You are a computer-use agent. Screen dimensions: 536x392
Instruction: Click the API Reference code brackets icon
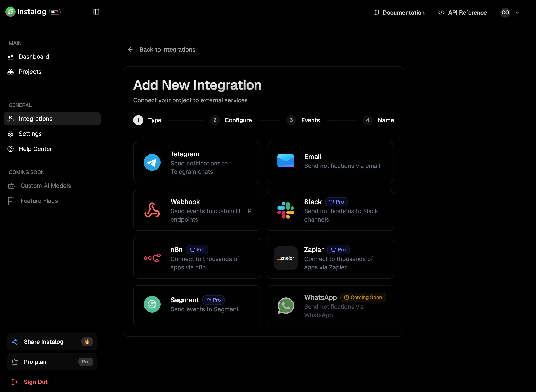(441, 13)
